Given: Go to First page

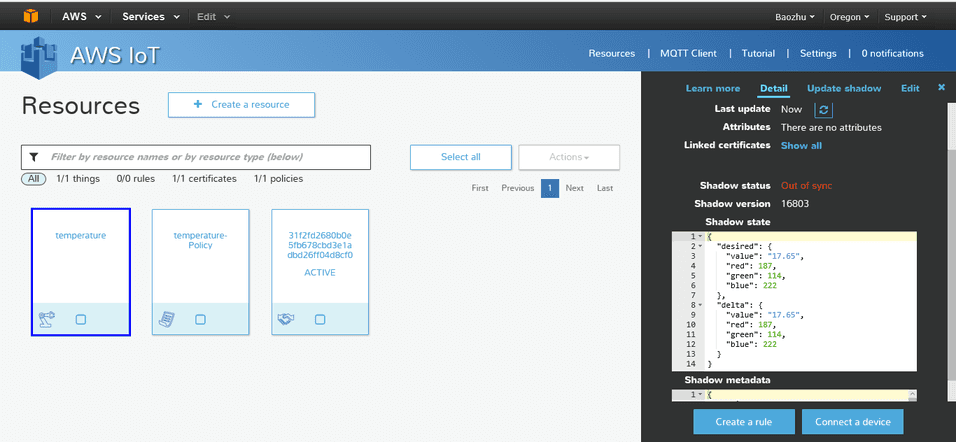Looking at the screenshot, I should coord(480,188).
